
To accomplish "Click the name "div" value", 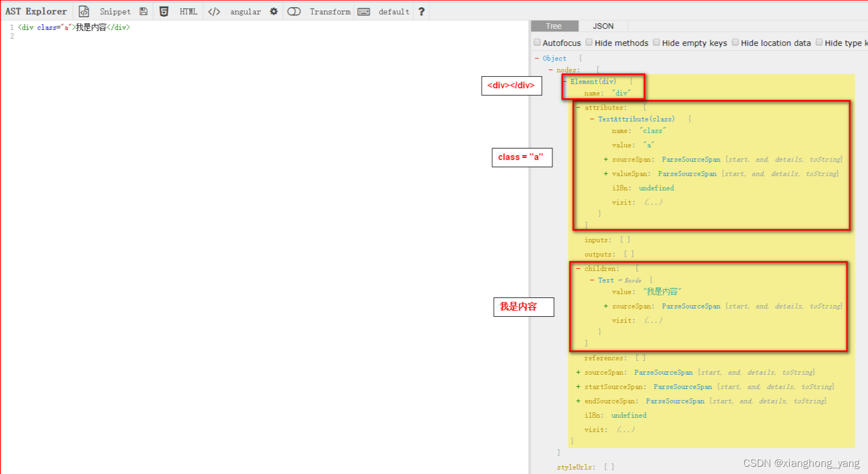I will (621, 93).
